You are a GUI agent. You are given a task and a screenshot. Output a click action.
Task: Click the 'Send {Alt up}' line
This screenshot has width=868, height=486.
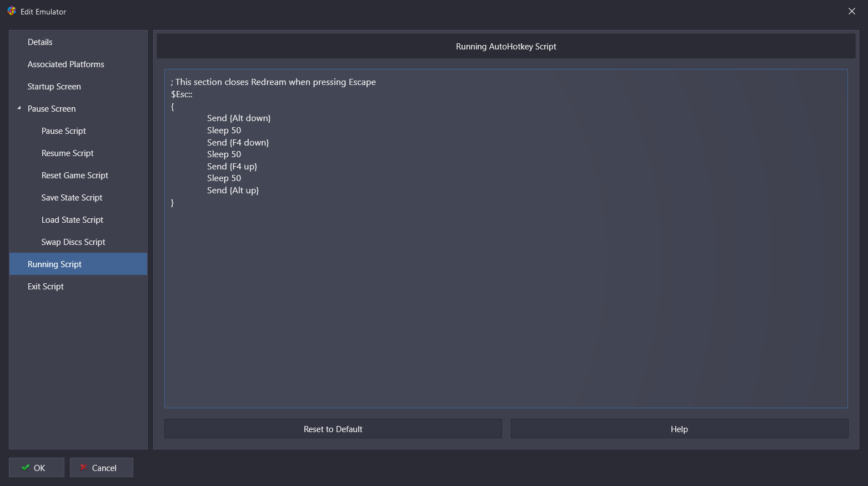(x=233, y=191)
